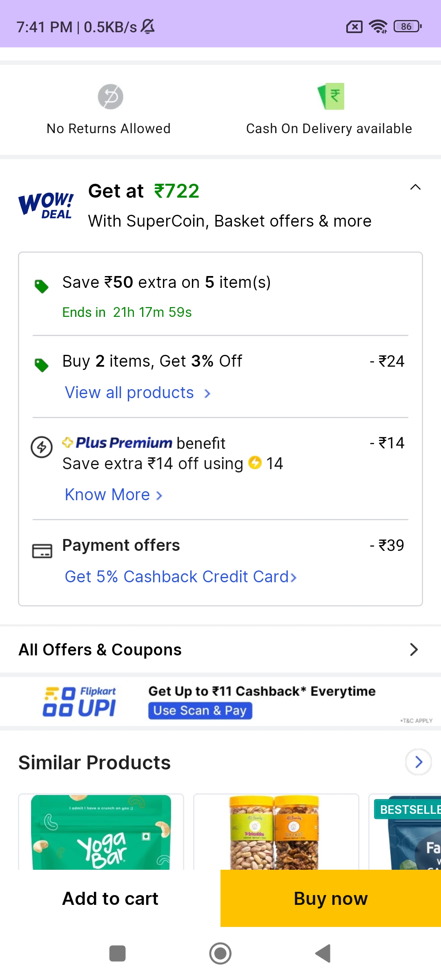Tap the Payment offers card icon
This screenshot has width=441, height=980.
42,551
